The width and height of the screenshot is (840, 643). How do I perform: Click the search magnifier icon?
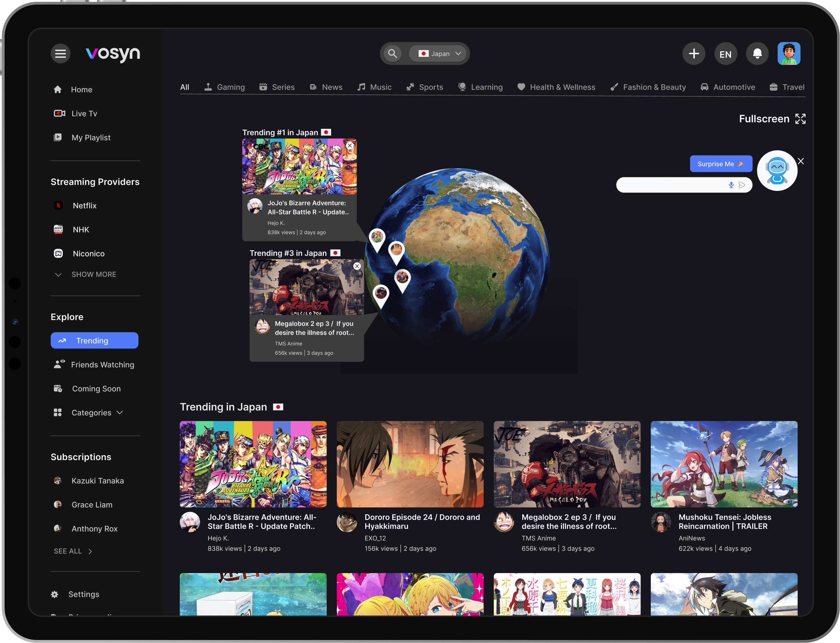click(392, 53)
